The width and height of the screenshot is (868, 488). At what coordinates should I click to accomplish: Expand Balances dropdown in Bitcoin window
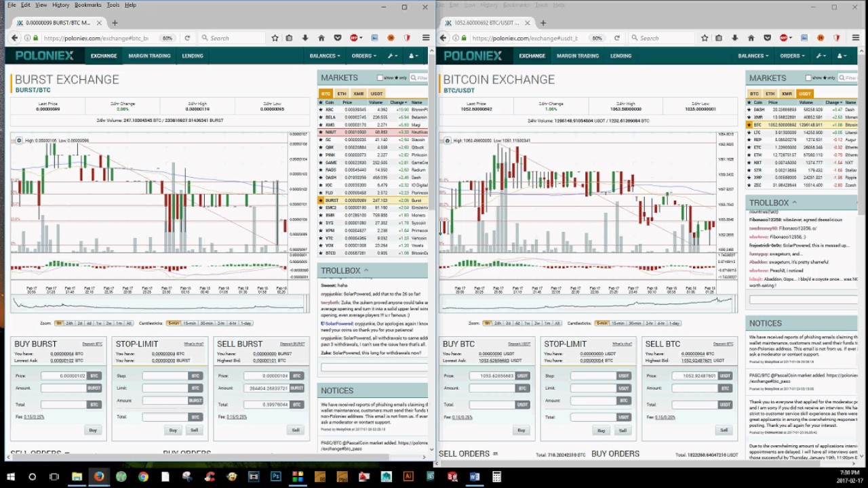coord(753,56)
